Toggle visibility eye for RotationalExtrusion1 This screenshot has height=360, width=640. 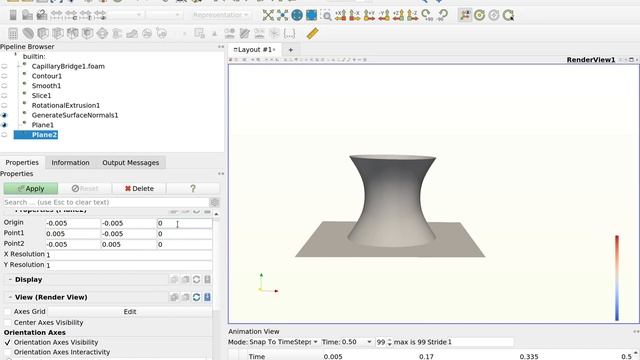(4, 105)
